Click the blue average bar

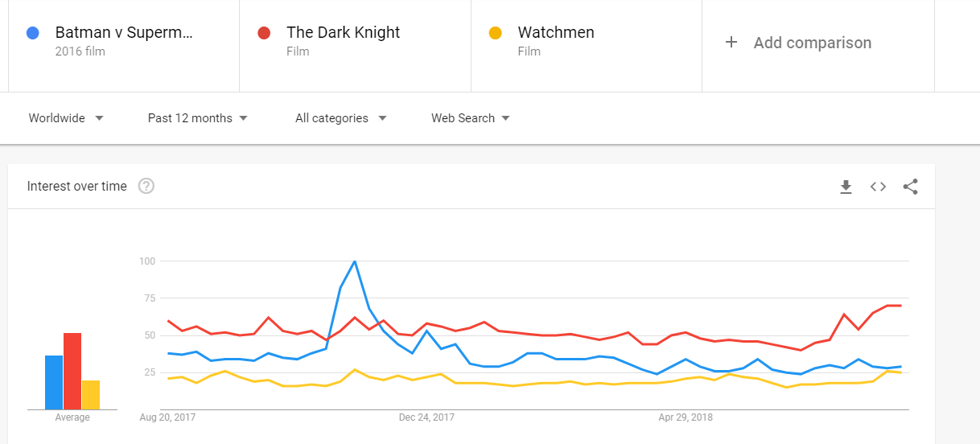(x=54, y=383)
